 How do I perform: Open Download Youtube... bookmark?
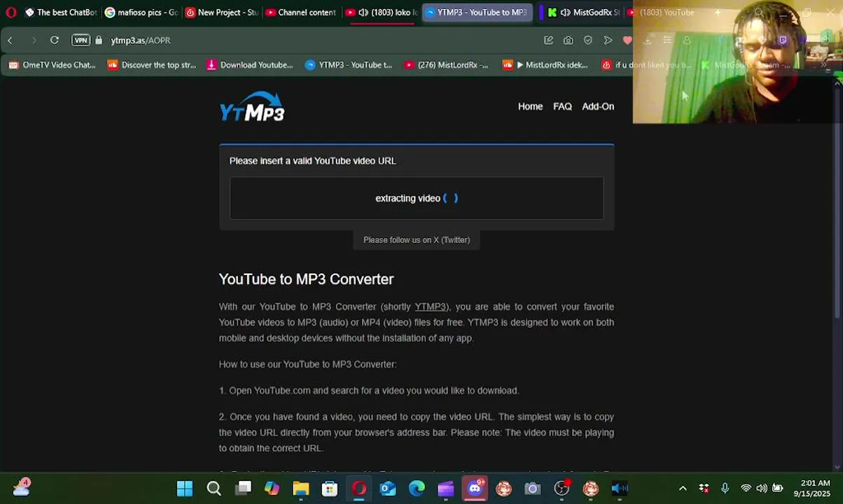coord(250,65)
